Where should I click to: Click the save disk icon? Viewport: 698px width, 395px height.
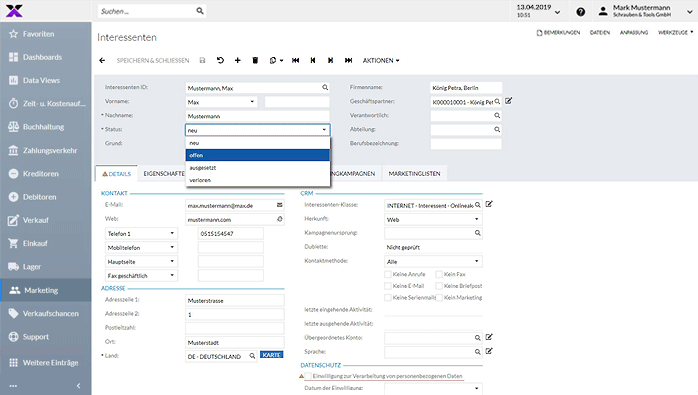202,60
